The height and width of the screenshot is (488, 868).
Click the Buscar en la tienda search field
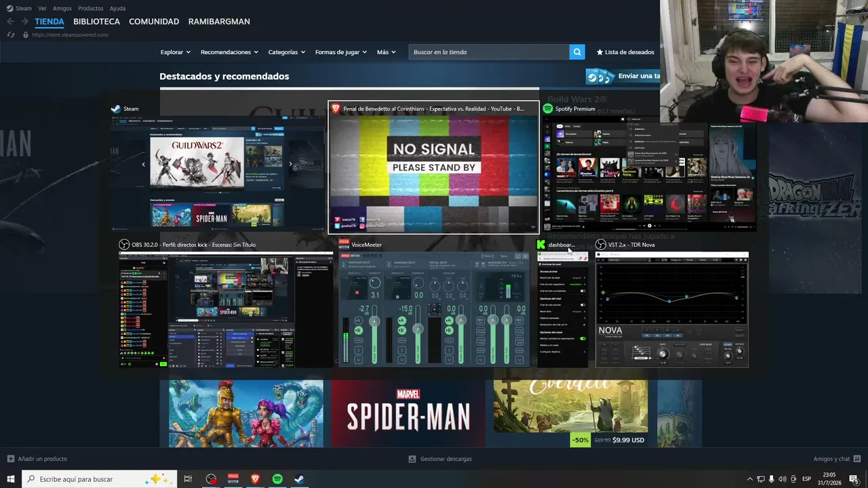489,52
